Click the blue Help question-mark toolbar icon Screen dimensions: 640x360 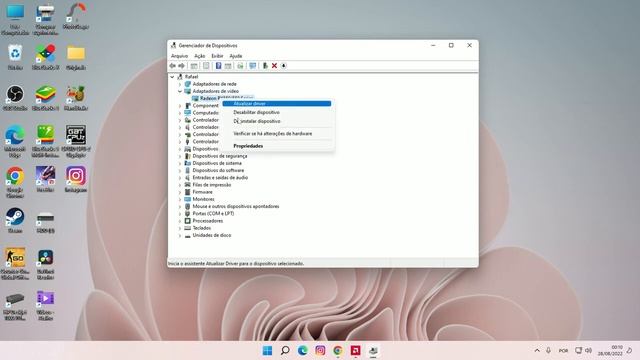click(218, 66)
